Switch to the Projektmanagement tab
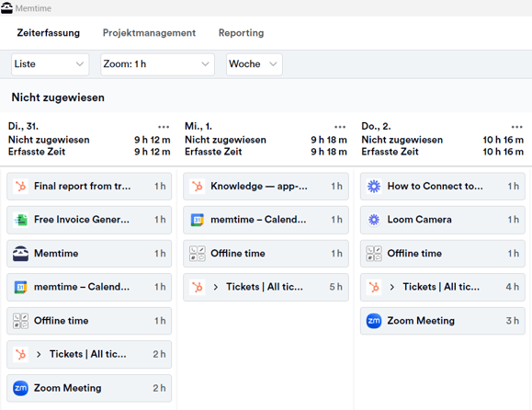The height and width of the screenshot is (410, 532). 149,33
